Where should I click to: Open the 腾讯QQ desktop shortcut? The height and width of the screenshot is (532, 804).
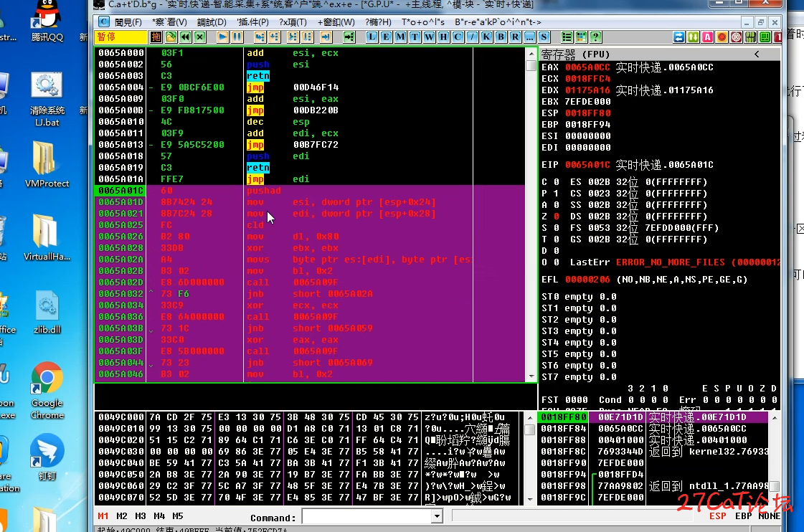[x=47, y=22]
